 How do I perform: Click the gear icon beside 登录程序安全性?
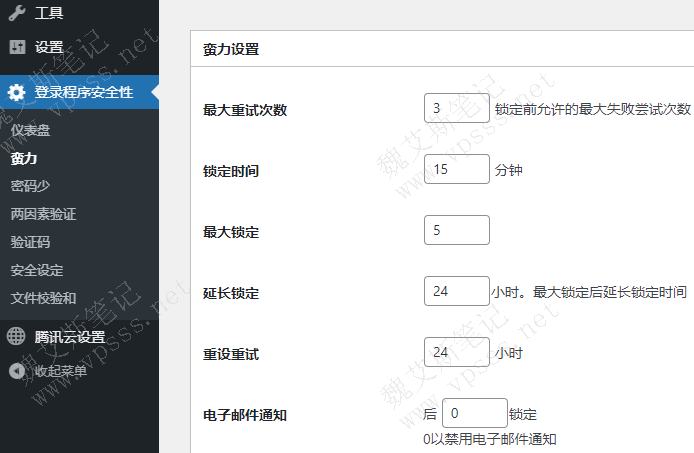17,92
